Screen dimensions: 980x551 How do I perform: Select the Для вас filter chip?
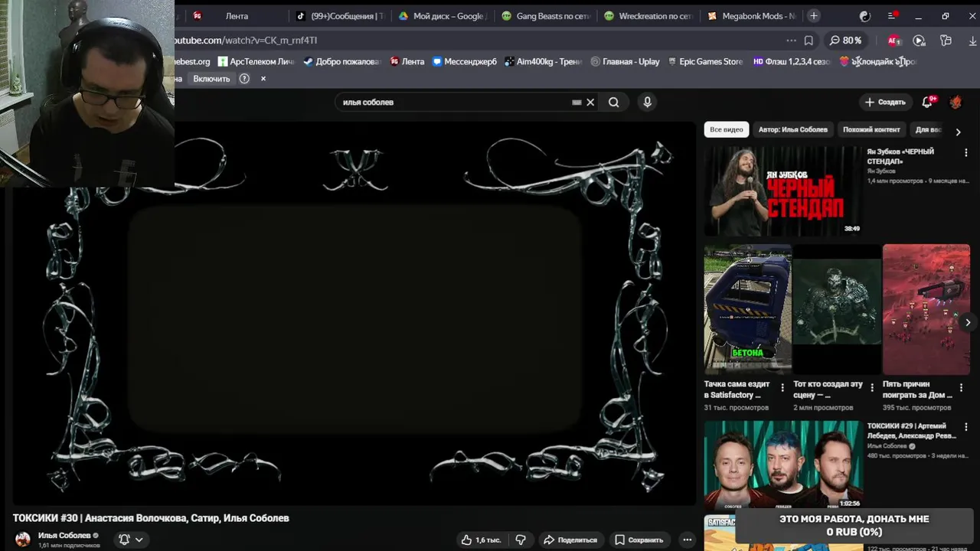pyautogui.click(x=929, y=130)
